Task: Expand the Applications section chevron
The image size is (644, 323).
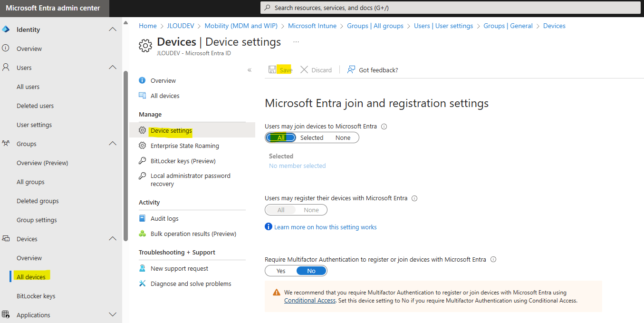Action: pos(113,315)
